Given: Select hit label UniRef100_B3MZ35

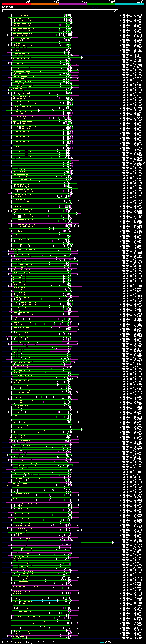Looking at the screenshot, I should [x=131, y=85].
